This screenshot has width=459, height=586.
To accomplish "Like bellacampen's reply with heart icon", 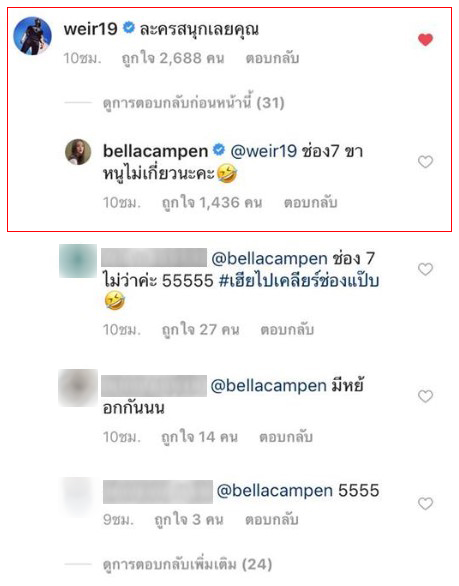I will tap(425, 162).
